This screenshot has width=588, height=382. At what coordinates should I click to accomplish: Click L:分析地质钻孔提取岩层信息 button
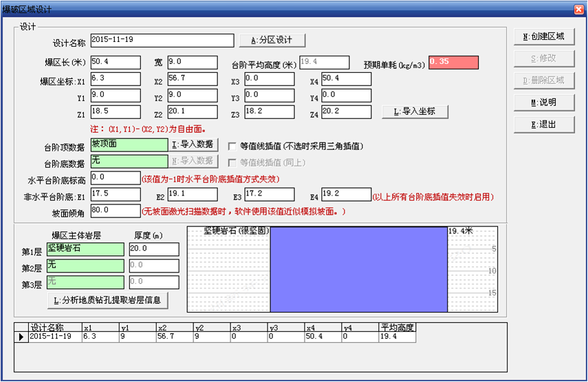click(108, 301)
